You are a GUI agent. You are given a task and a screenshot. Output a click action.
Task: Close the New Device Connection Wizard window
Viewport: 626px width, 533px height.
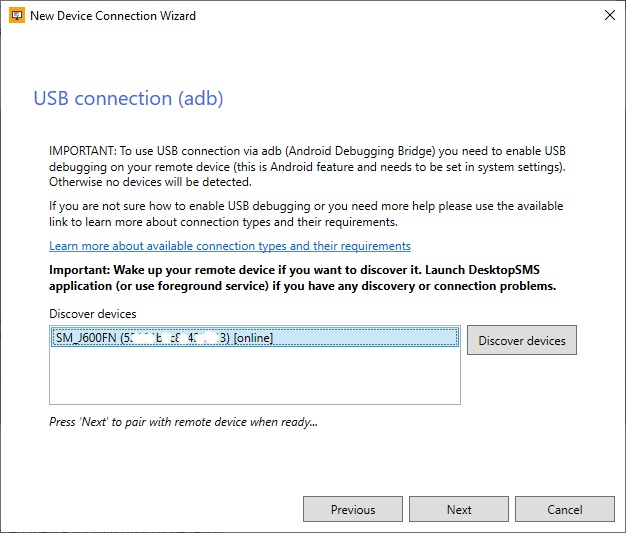coord(609,16)
